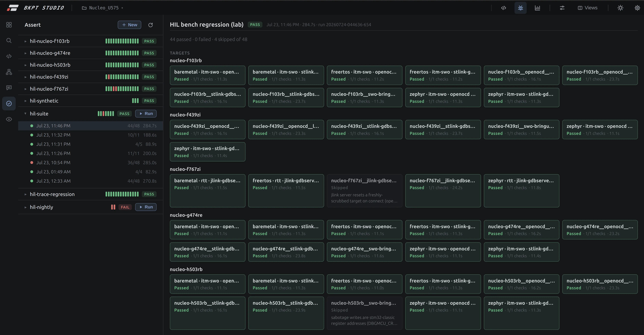This screenshot has height=335, width=644.
Task: Open the hierarchy tree icon in sidebar
Action: click(9, 72)
